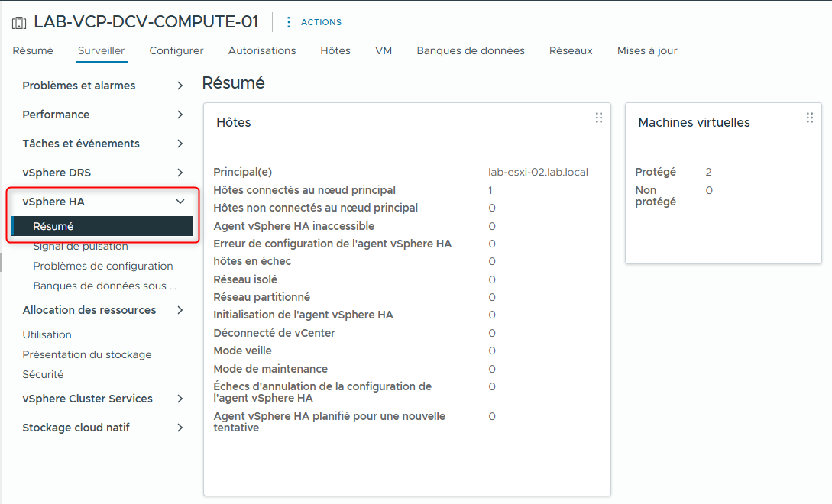
Task: Expand the vSphere Cluster Services section
Action: 86,399
